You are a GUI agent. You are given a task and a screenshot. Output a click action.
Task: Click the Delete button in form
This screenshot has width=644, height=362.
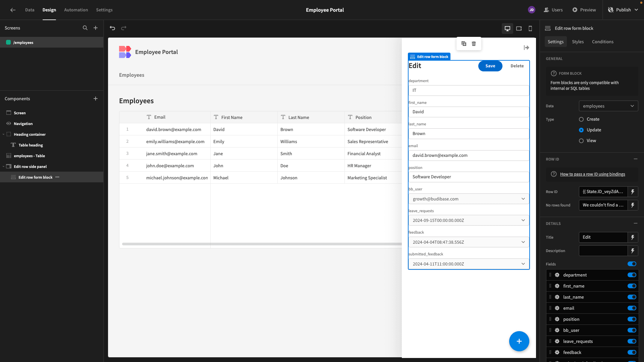[x=517, y=66]
